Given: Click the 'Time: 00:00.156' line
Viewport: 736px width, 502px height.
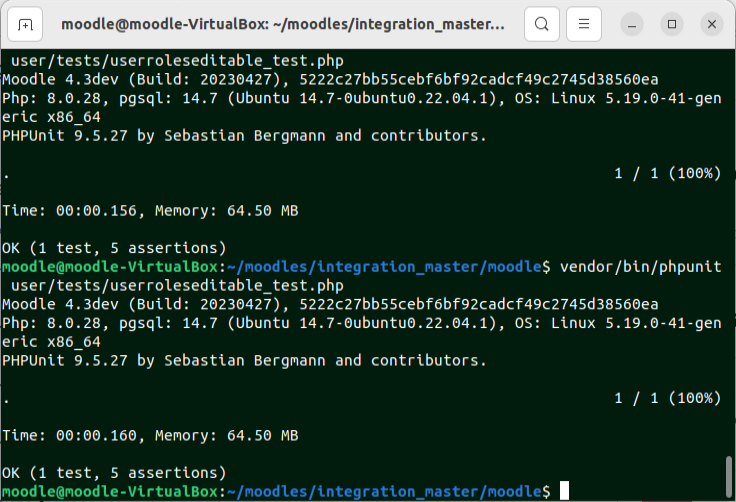Looking at the screenshot, I should point(150,211).
